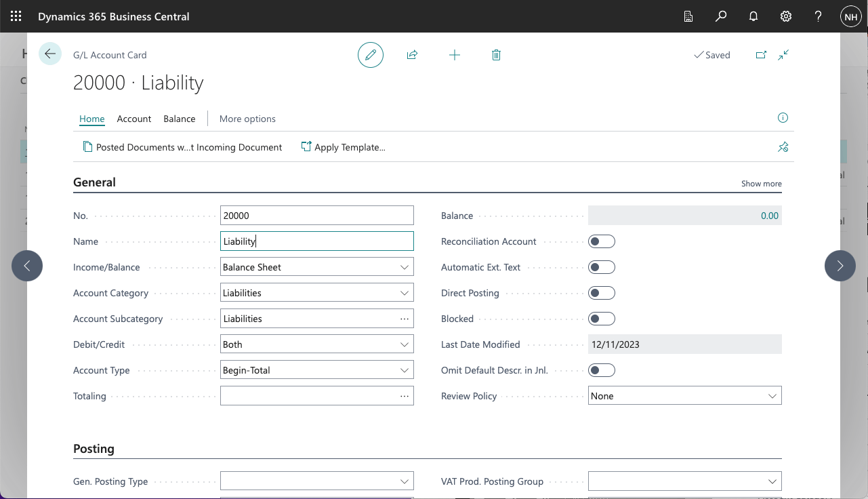Switch to the Account tab
This screenshot has width=868, height=499.
point(134,119)
